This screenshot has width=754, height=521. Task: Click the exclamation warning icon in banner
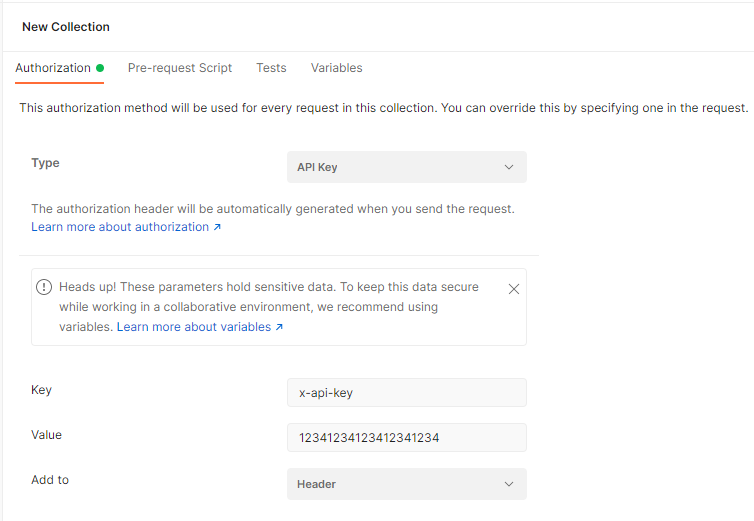(44, 287)
